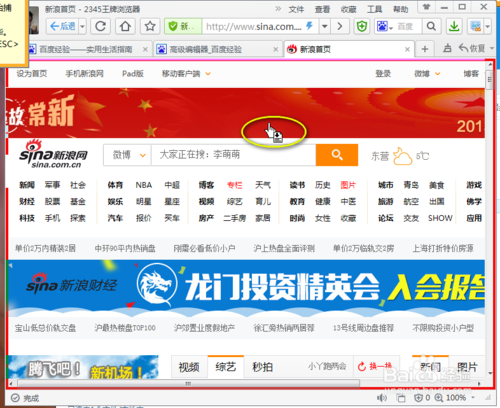Image resolution: width=500 pixels, height=408 pixels.
Task: Open the 工具 menu
Action: click(374, 9)
